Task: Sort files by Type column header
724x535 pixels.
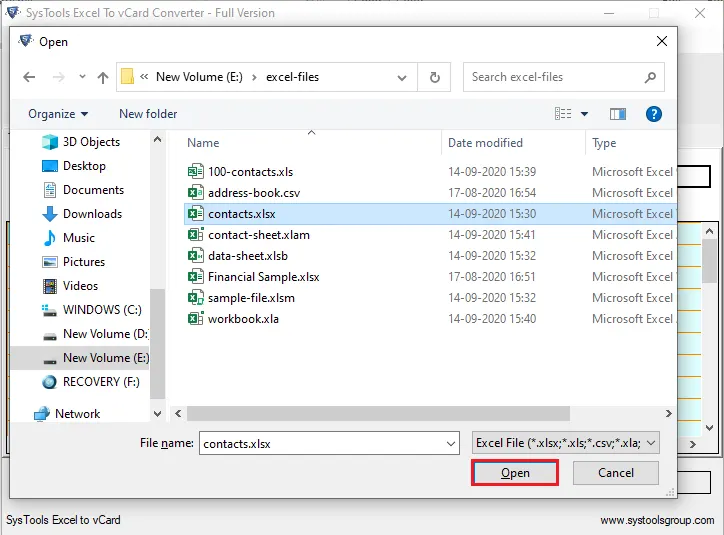Action: [604, 143]
